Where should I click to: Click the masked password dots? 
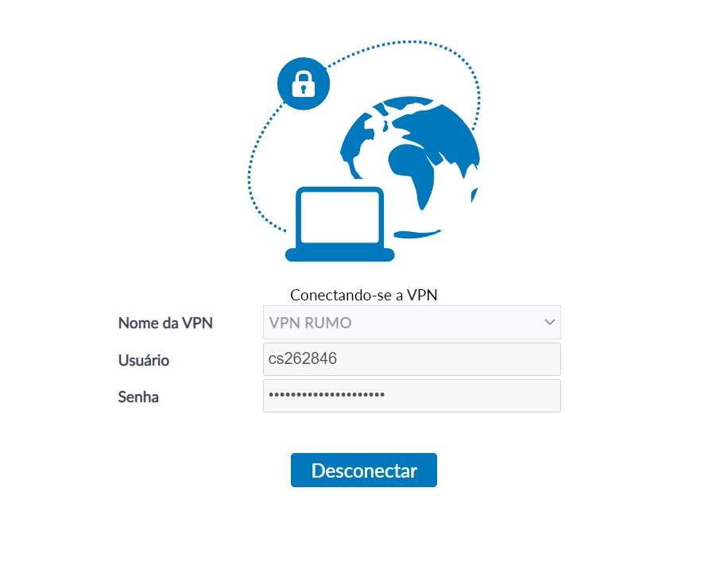point(327,395)
